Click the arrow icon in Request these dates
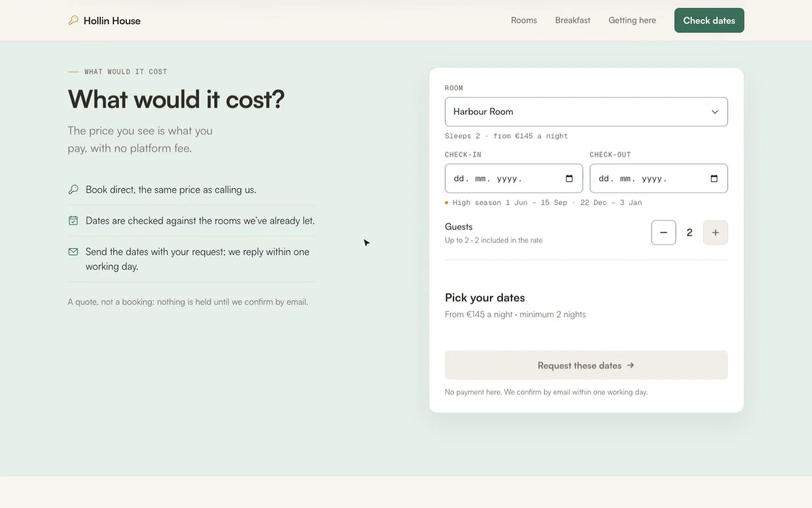Image resolution: width=812 pixels, height=508 pixels. coord(630,365)
